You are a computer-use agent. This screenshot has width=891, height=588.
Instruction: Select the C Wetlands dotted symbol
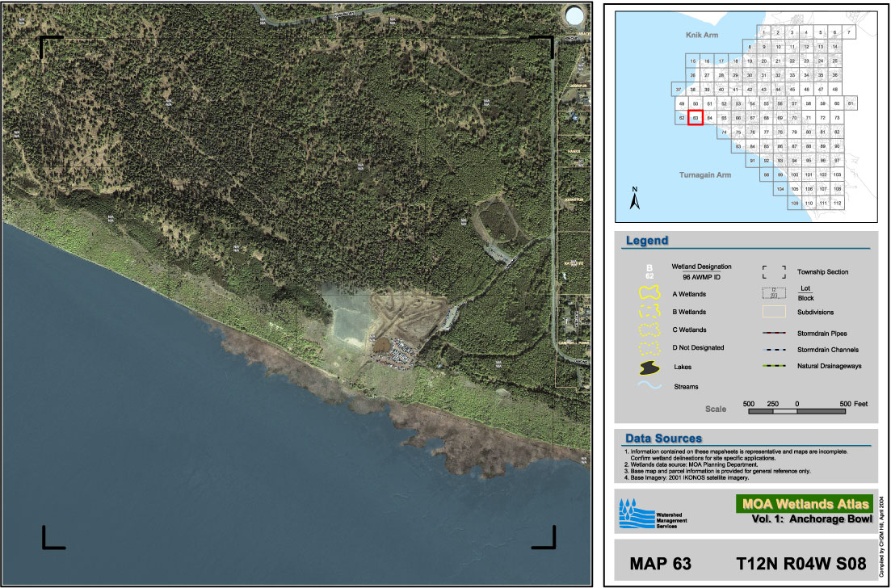pos(650,330)
